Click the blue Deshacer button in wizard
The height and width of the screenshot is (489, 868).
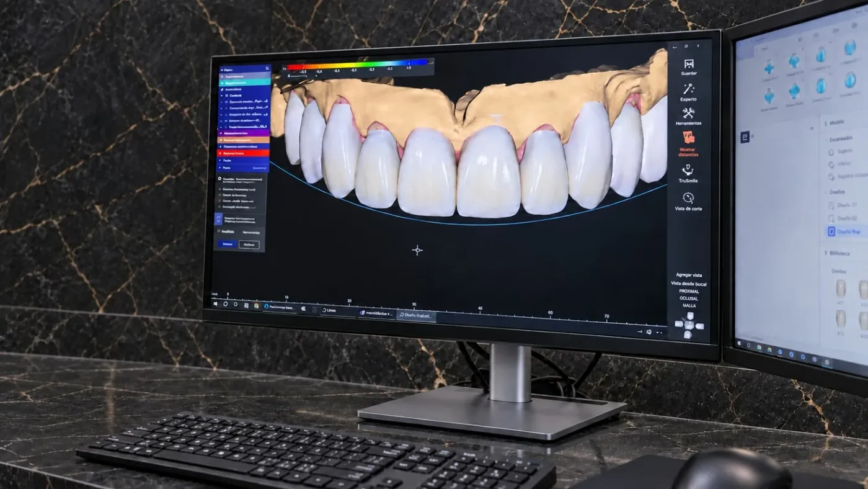(x=228, y=244)
